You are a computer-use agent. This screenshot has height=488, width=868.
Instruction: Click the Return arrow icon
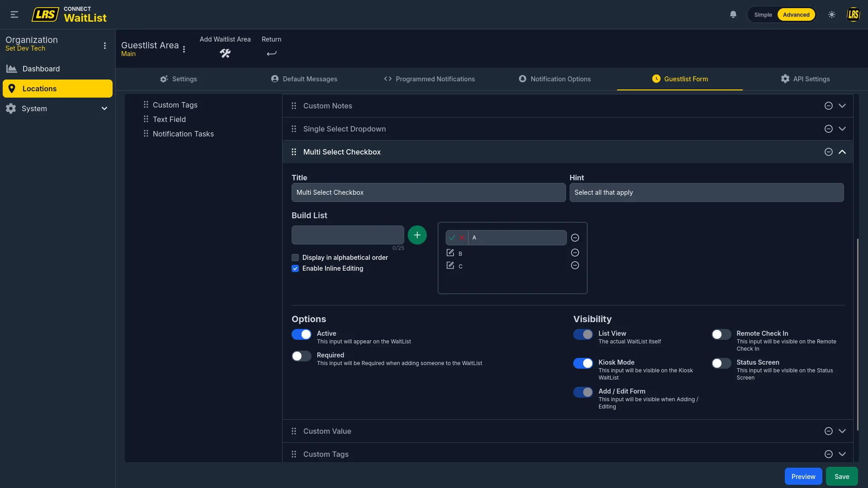[x=271, y=53]
